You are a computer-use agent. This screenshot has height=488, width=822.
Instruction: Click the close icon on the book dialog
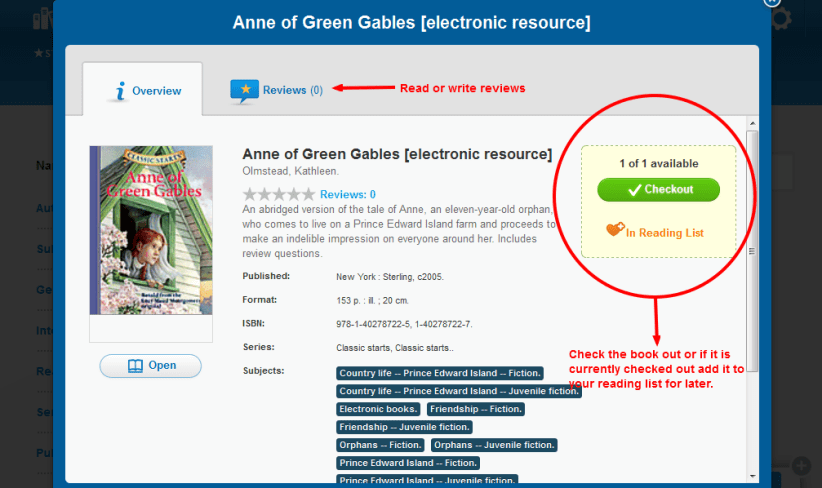click(771, 2)
